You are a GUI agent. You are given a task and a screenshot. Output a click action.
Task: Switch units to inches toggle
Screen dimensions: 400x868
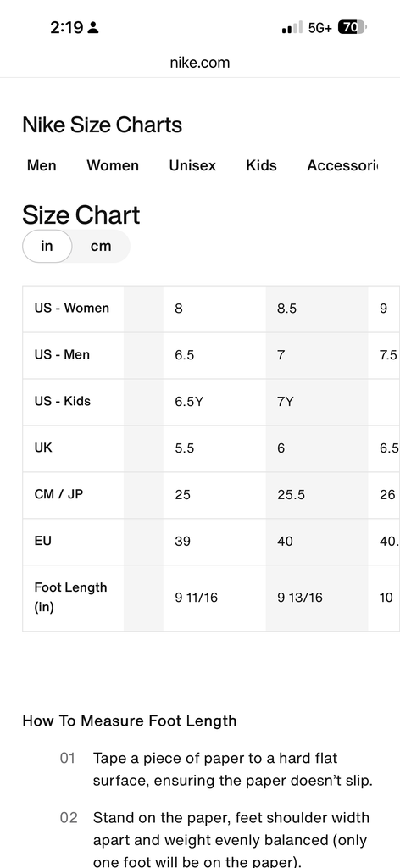47,246
